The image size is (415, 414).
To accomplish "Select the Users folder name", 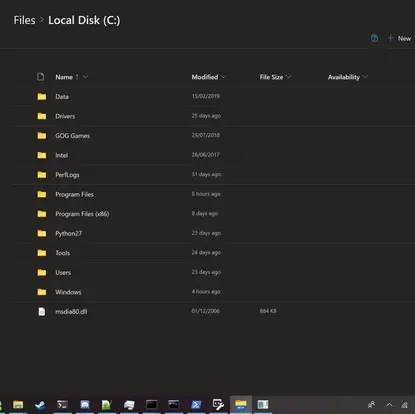I will click(x=63, y=273).
